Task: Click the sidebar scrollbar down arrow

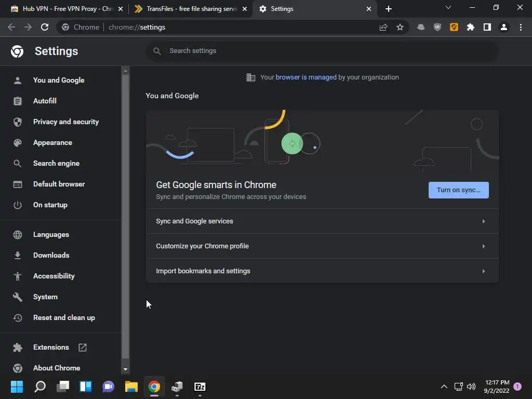Action: pyautogui.click(x=125, y=369)
